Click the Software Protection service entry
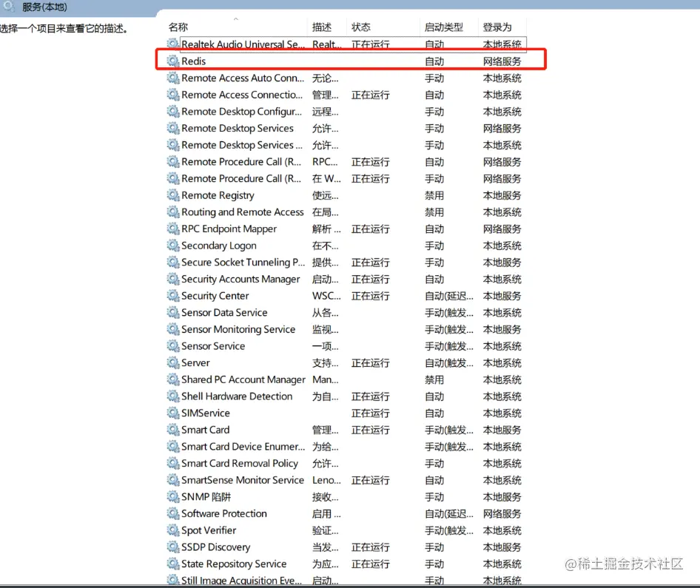The image size is (700, 588). (223, 513)
